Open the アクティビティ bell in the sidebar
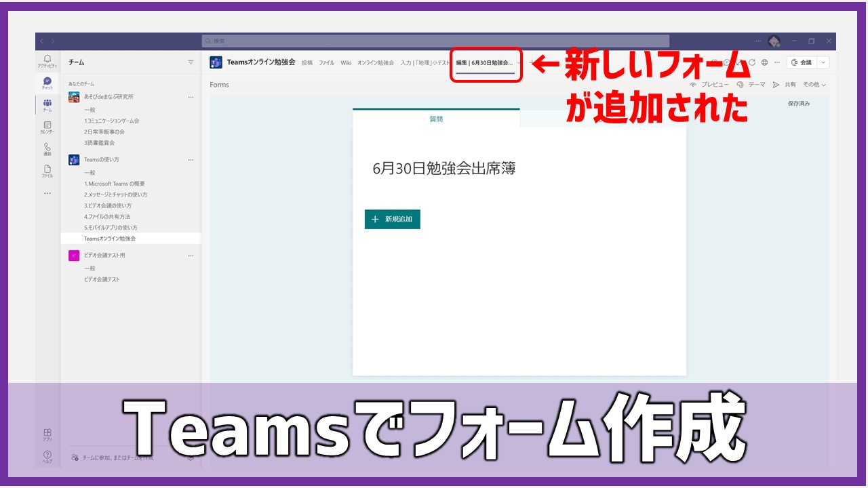Viewport: 868px width, 488px height. click(x=47, y=61)
